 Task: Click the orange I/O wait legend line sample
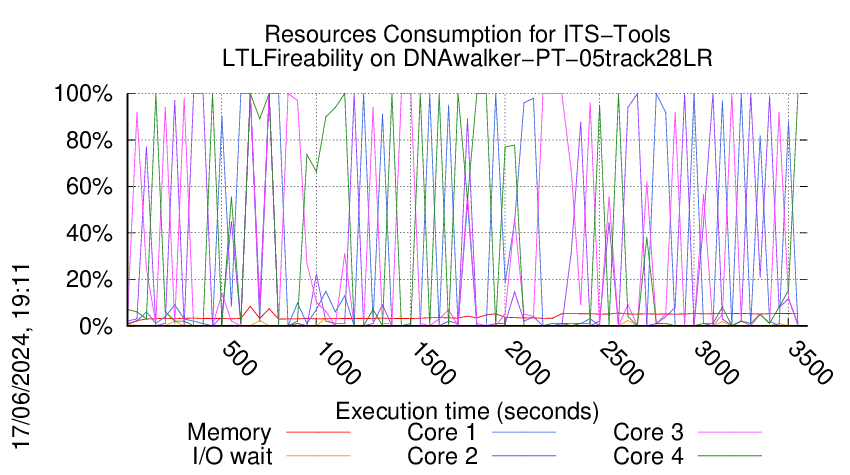tap(318, 456)
